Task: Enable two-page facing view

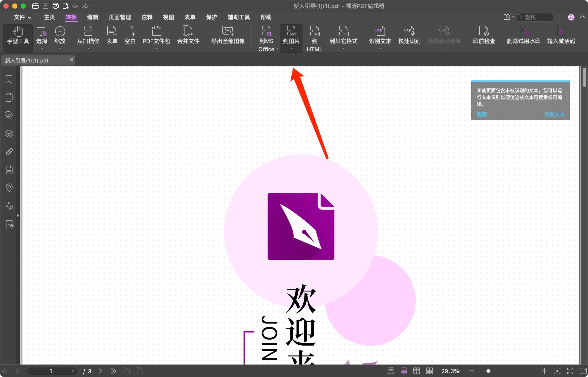Action: coord(417,371)
